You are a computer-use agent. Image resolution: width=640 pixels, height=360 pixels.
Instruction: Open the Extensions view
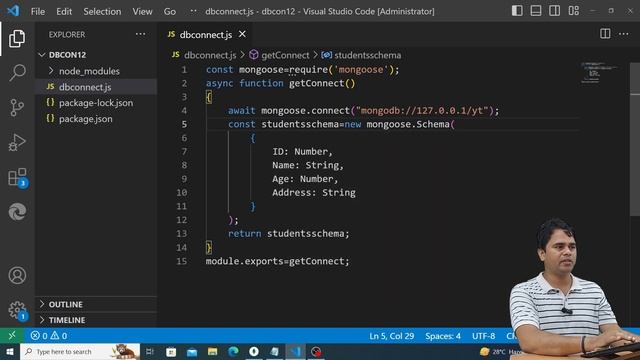18,178
